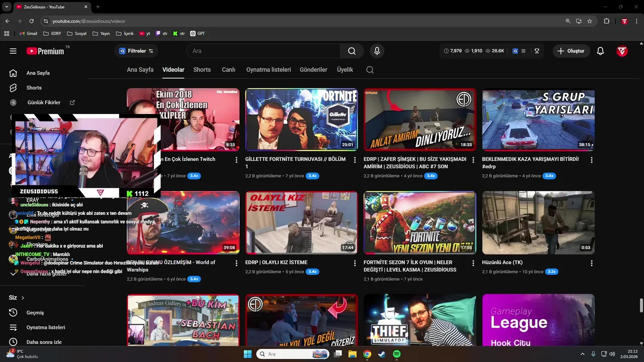Open Chrome three-dot menu
Screen dimensions: 644x362
point(636,21)
